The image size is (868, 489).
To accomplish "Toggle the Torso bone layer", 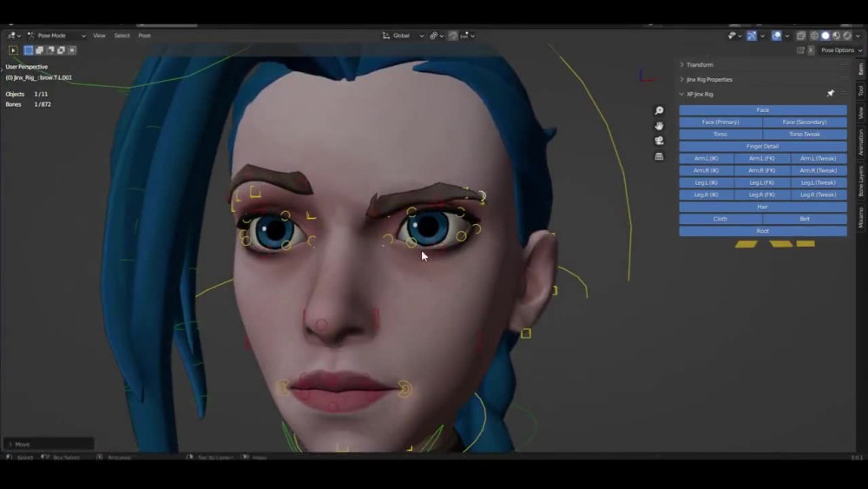I will [720, 134].
